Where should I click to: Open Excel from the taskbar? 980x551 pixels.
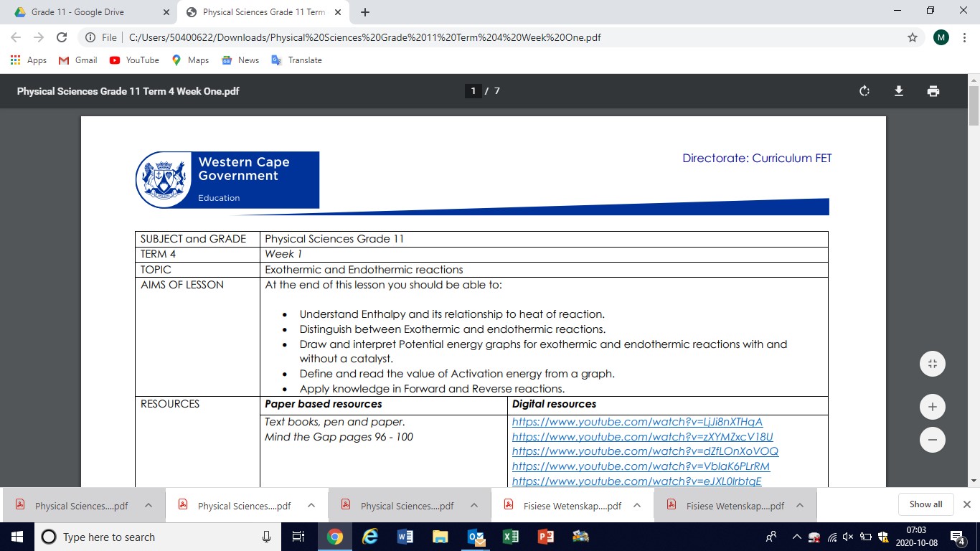click(511, 537)
